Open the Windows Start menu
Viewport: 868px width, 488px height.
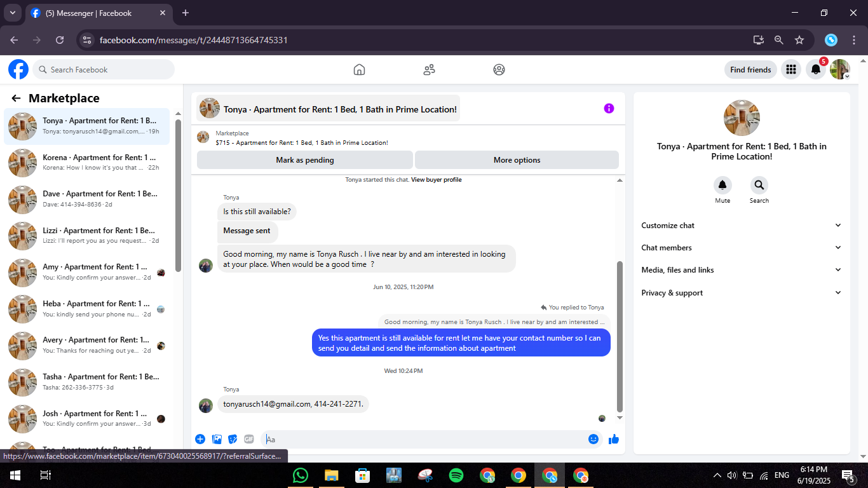15,475
